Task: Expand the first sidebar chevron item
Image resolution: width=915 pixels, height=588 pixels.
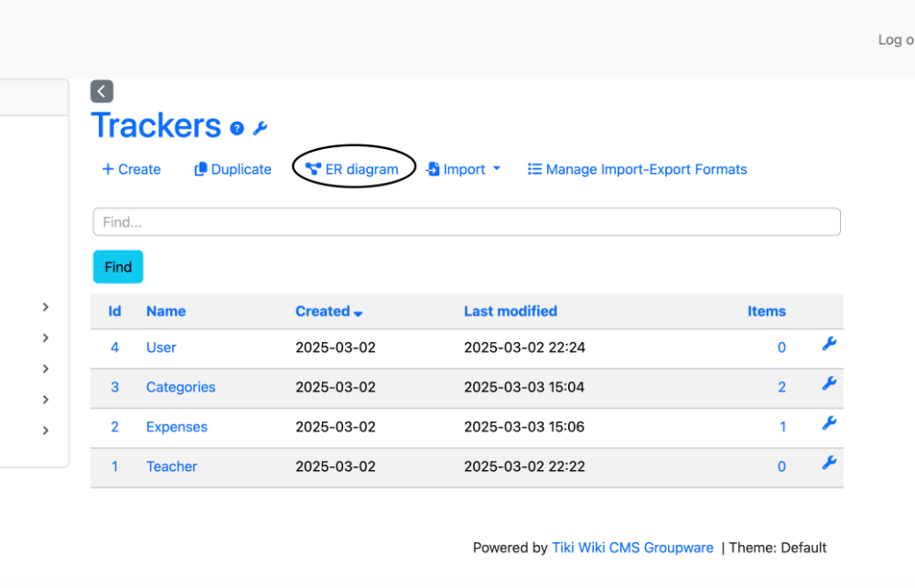Action: [x=46, y=307]
